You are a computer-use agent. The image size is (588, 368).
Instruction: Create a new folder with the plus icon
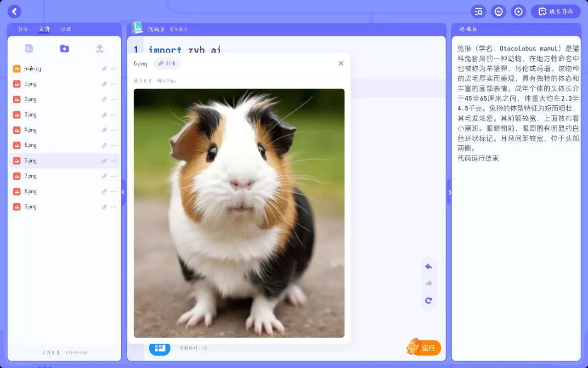click(64, 48)
